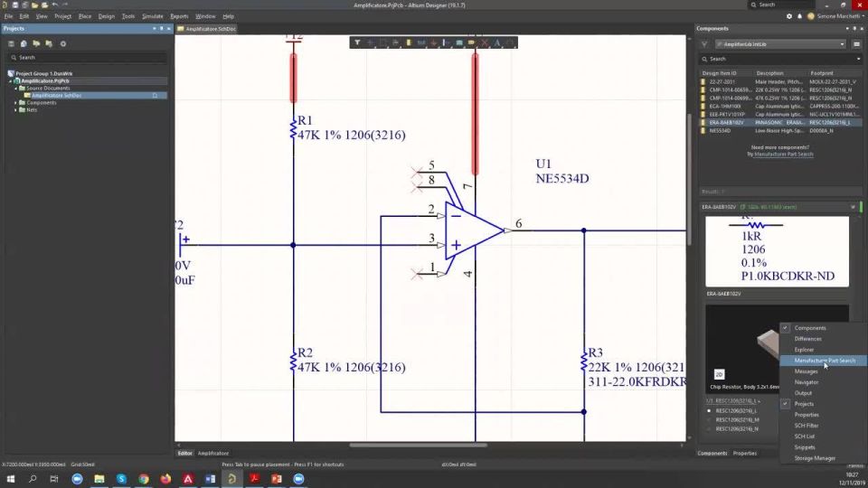Viewport: 868px width, 488px height.
Task: Click the power port icon in the active bar
Action: click(x=433, y=42)
